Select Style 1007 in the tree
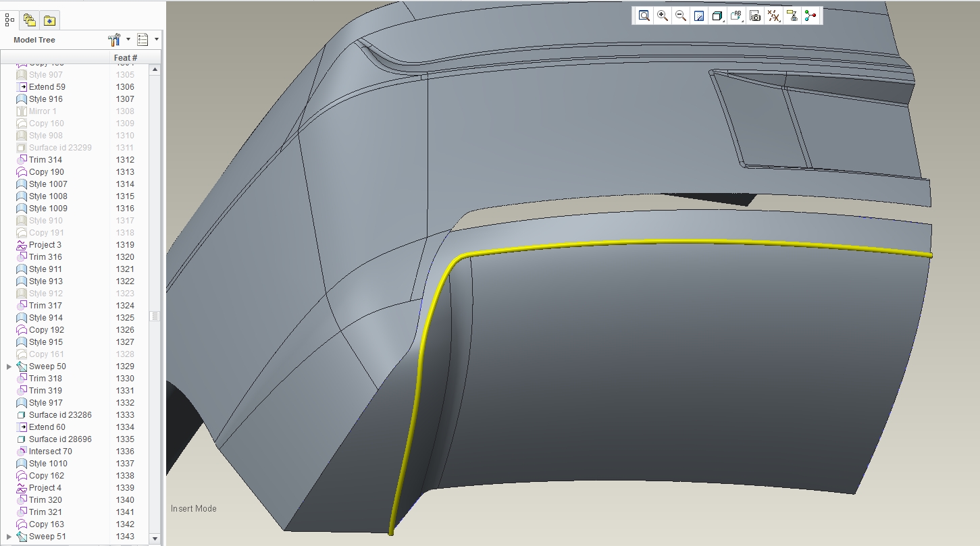The height and width of the screenshot is (546, 980). [48, 184]
